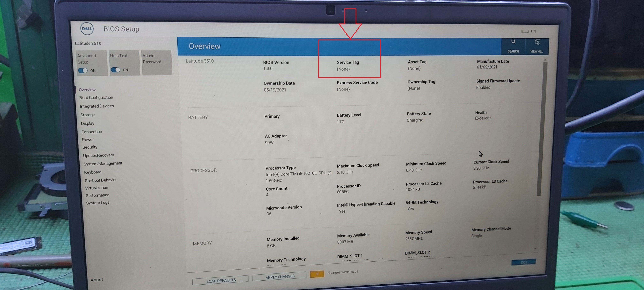Select Keyboard in the sidebar

click(93, 172)
